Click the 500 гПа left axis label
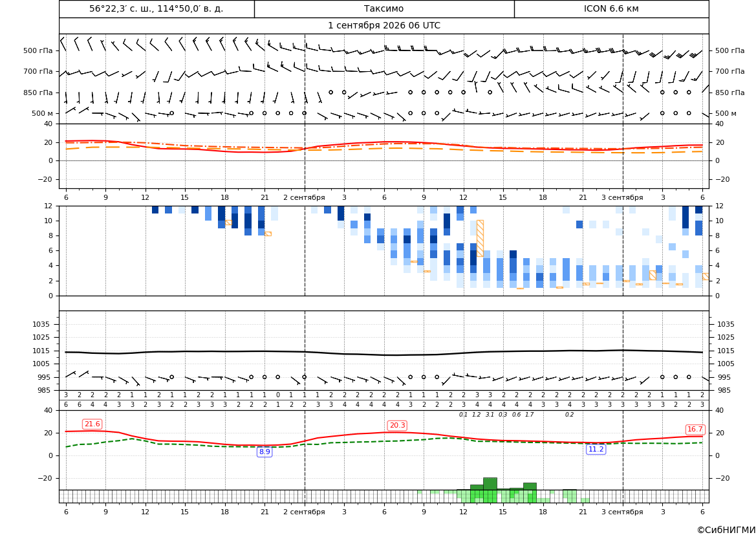This screenshot has height=535, width=756. [x=38, y=50]
